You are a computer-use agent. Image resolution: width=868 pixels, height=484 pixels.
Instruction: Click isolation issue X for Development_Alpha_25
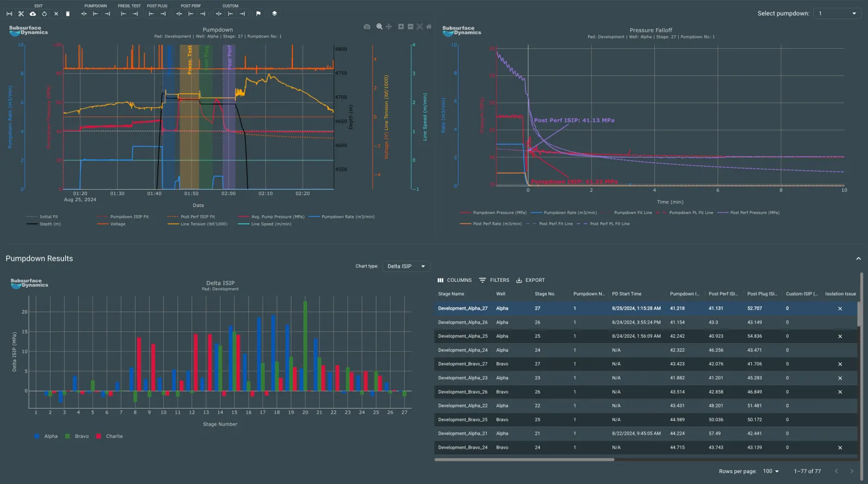[x=840, y=336]
